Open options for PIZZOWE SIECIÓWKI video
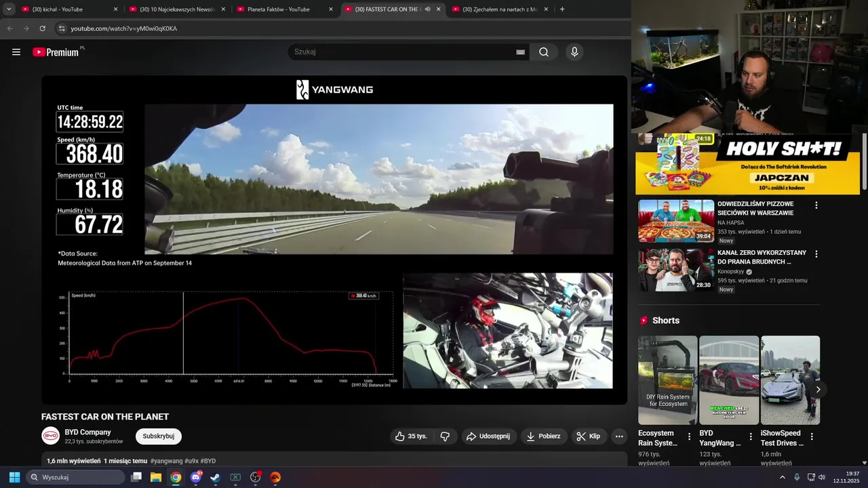The image size is (868, 488). coord(816,205)
